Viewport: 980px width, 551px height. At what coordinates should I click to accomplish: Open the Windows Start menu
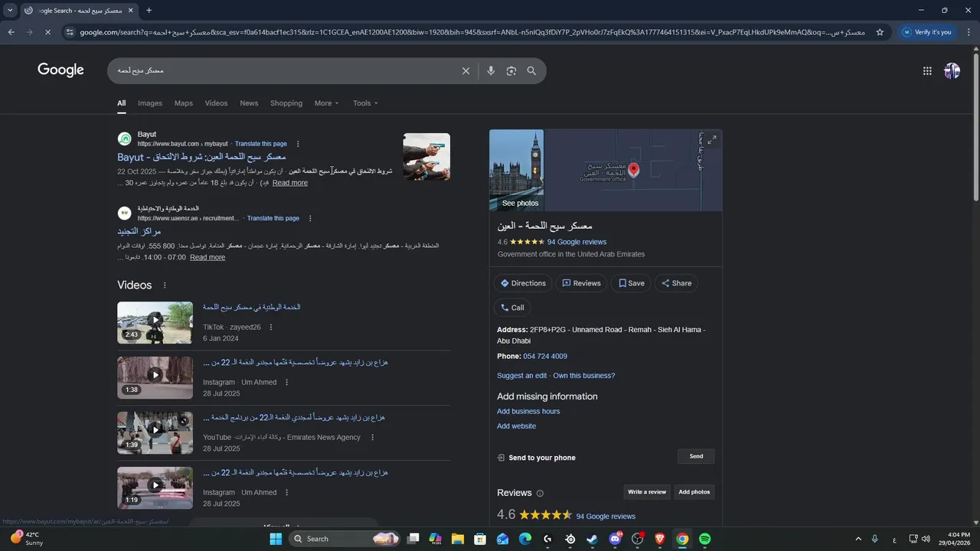tap(276, 539)
